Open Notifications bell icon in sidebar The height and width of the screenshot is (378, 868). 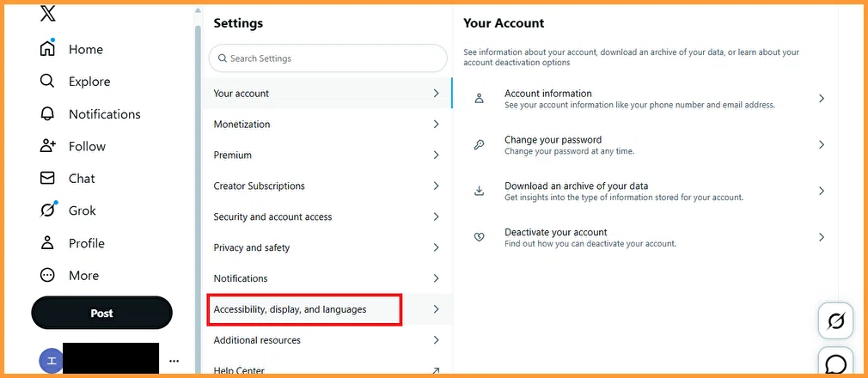click(x=47, y=114)
